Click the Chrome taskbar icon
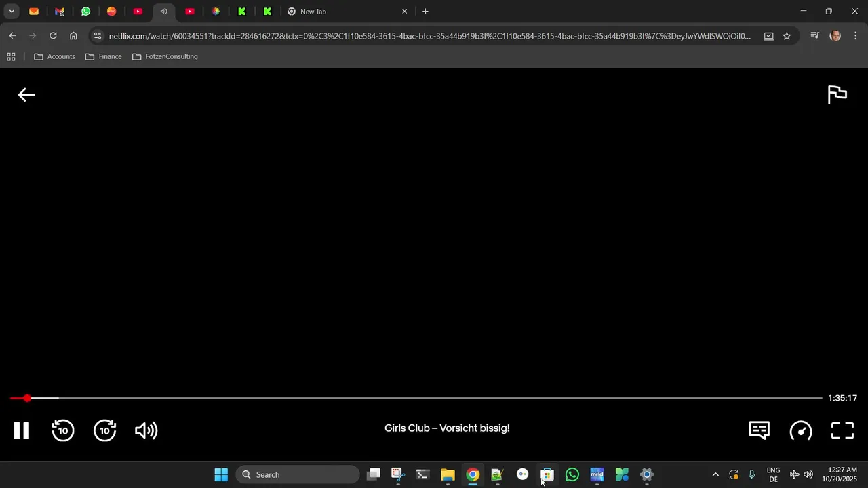868x488 pixels. pos(473,474)
